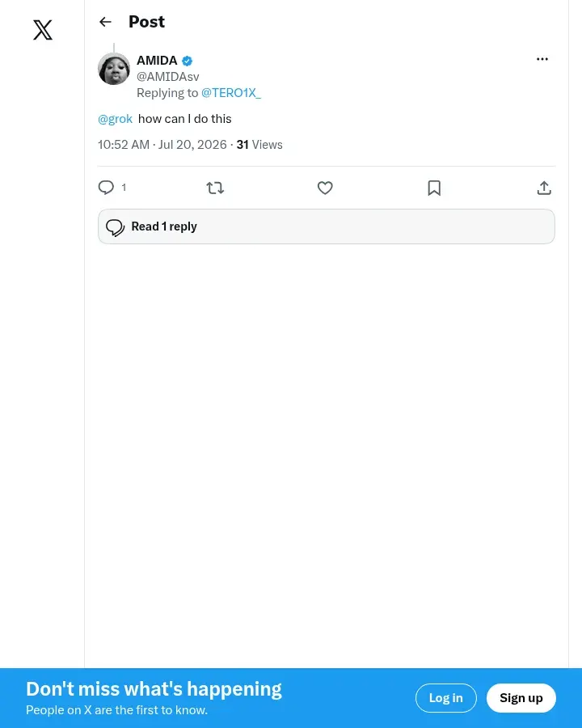Click the reply speech bubble icon
Viewport: 582px width, 728px height.
(106, 188)
